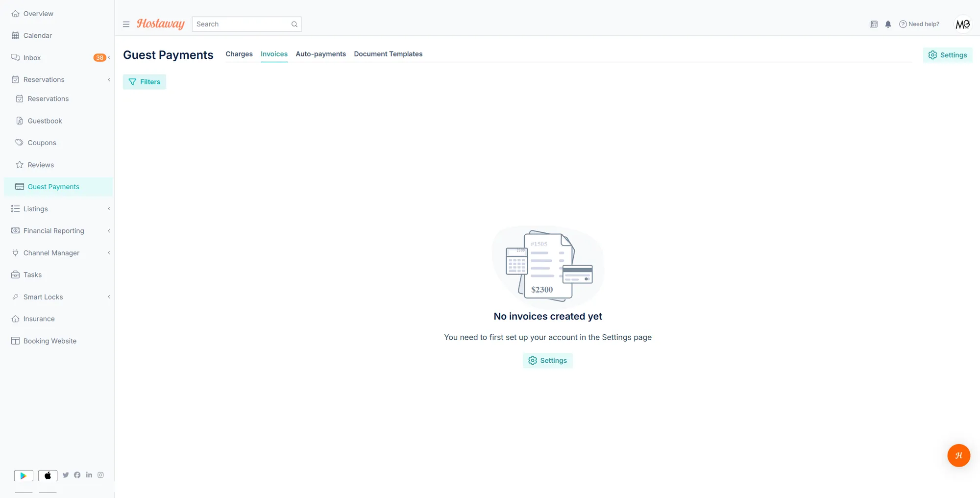Open the Document Templates tab
This screenshot has height=498, width=980.
[x=388, y=54]
